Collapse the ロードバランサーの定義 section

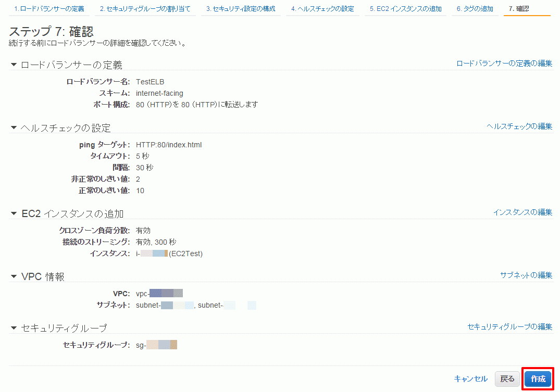14,65
